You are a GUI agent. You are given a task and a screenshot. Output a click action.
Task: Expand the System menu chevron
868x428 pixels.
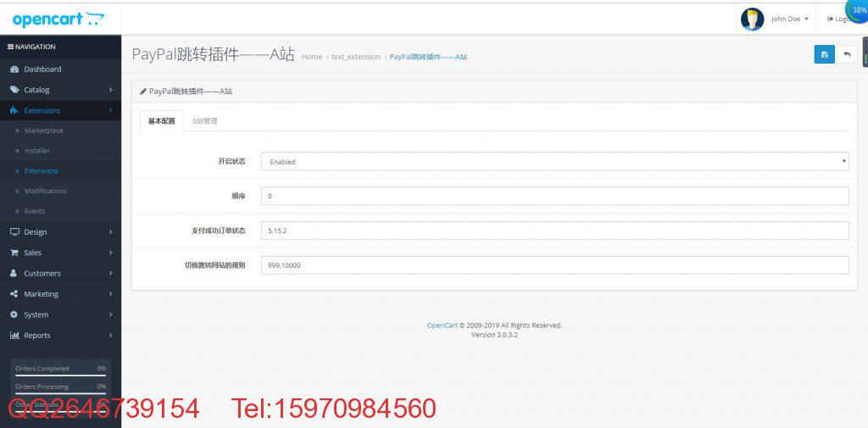[111, 314]
